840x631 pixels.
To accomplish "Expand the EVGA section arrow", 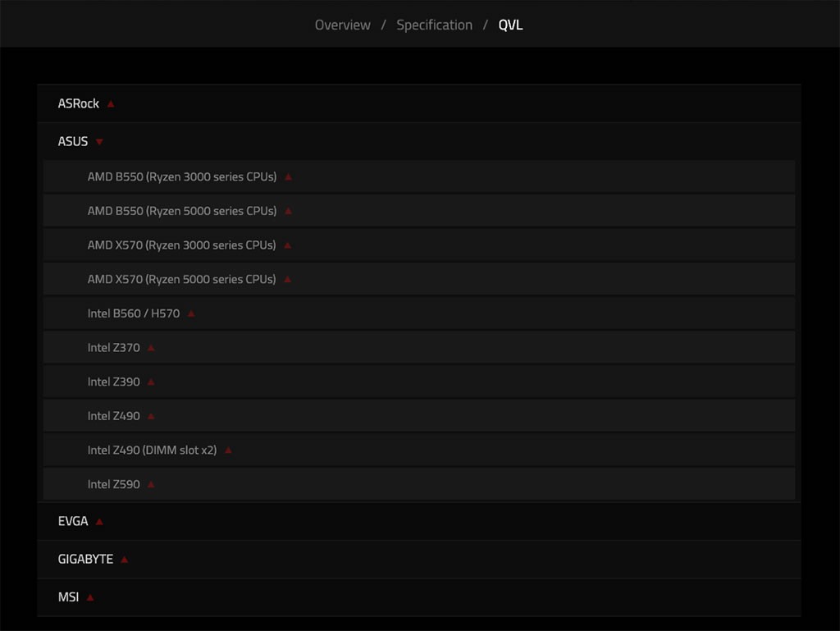I will pyautogui.click(x=99, y=521).
